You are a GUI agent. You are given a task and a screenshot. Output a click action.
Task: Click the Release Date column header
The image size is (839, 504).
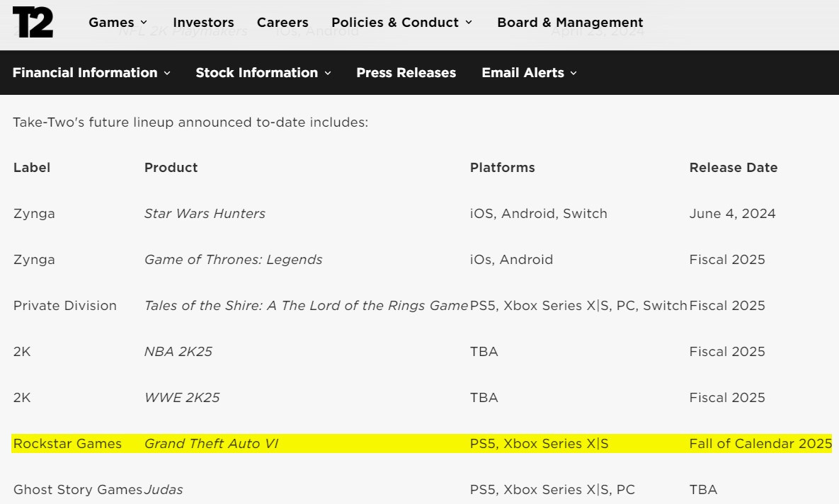pos(734,168)
